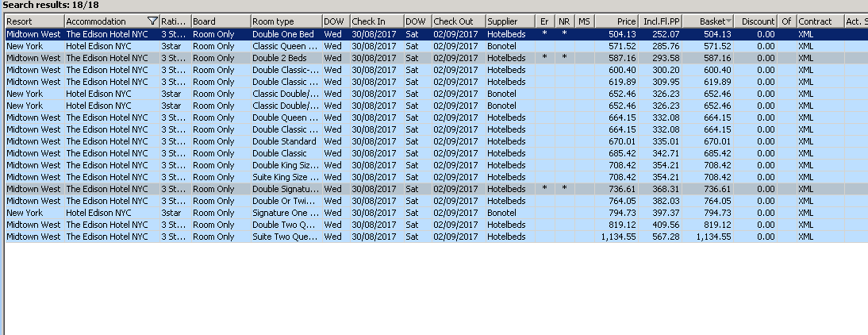This screenshot has width=868, height=335.
Task: Click the Of column header
Action: 786,21
